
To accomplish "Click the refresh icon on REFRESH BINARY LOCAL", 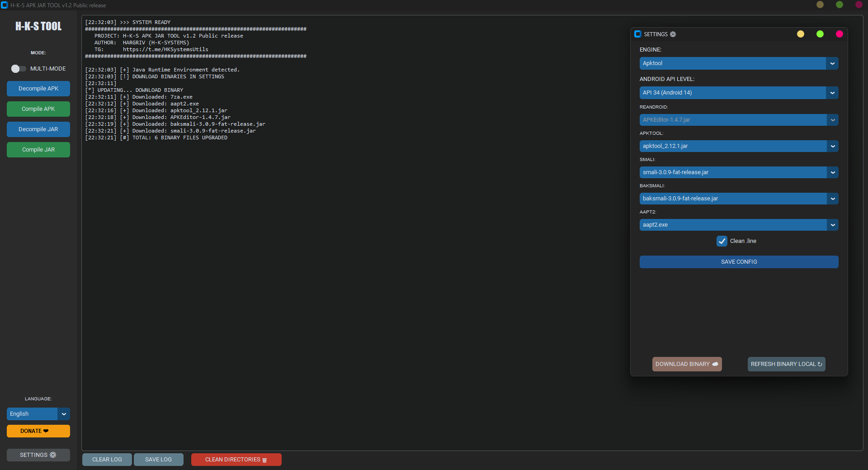I will coord(820,364).
